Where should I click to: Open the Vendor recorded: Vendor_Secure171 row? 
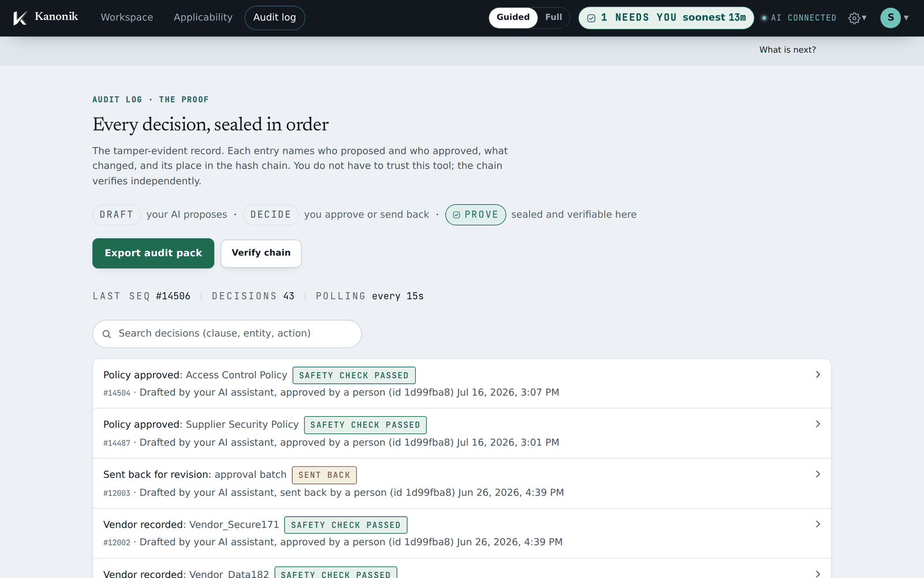(x=462, y=533)
